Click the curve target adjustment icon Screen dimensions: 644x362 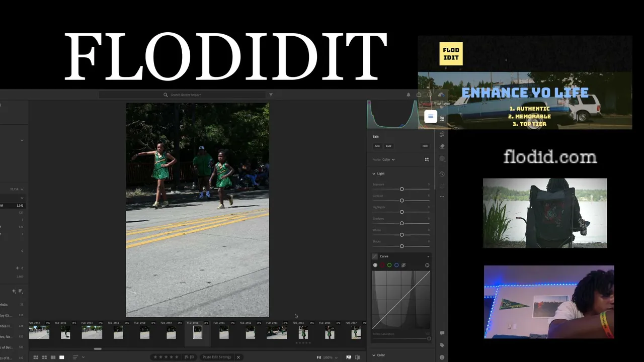point(427,265)
